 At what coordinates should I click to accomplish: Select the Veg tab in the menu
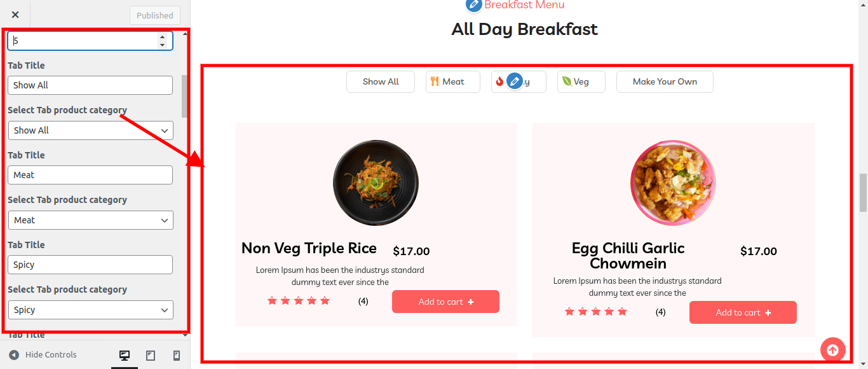pos(581,81)
